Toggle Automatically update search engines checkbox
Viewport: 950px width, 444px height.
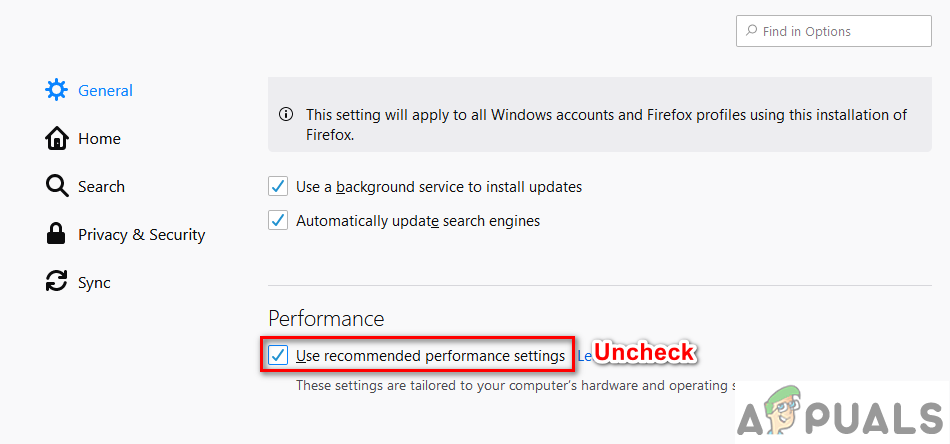tap(278, 220)
